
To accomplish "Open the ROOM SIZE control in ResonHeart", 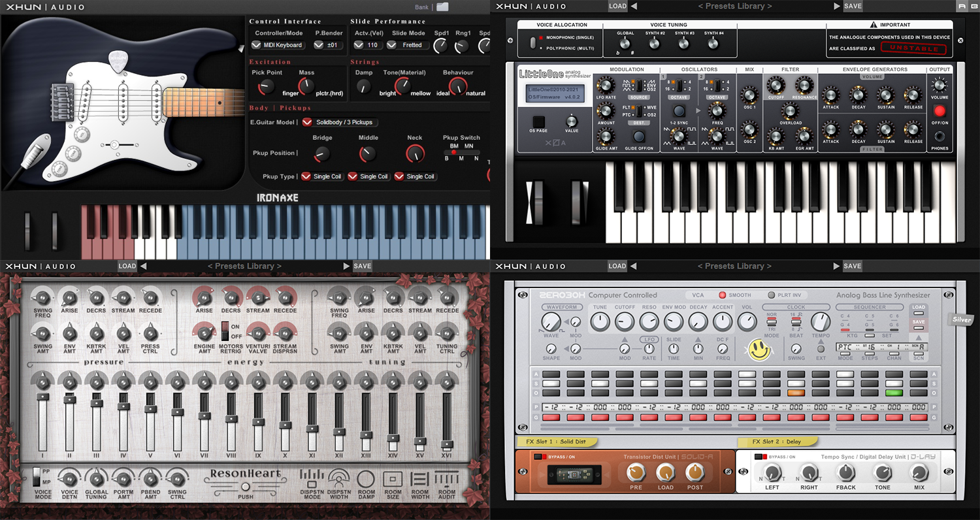I will point(393,478).
